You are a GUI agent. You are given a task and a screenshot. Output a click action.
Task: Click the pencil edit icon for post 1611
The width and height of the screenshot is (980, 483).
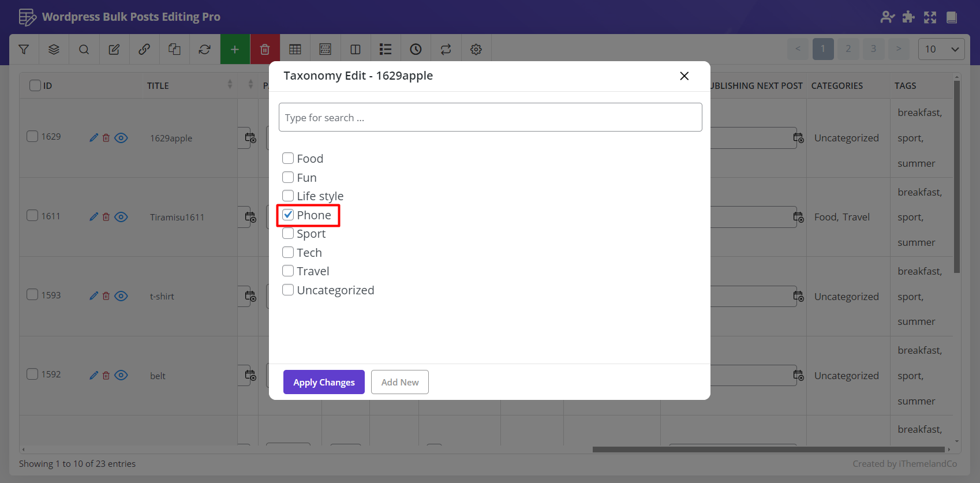(x=94, y=217)
